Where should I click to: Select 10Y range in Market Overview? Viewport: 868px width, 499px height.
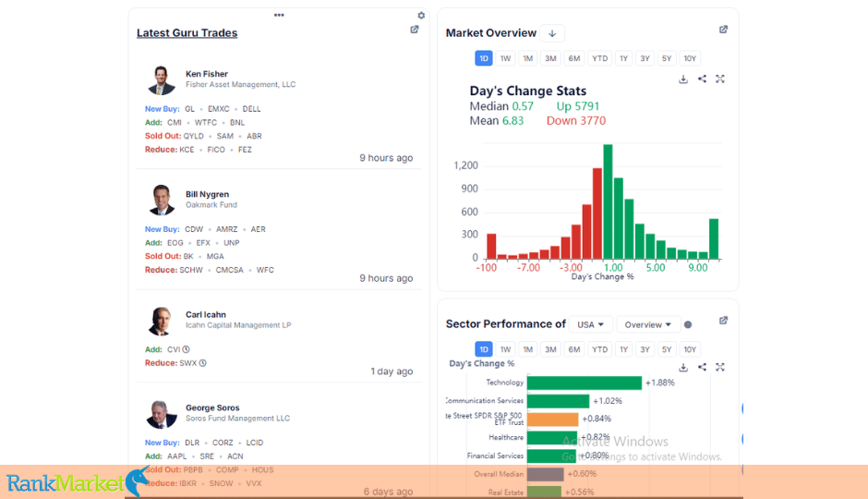(x=690, y=58)
